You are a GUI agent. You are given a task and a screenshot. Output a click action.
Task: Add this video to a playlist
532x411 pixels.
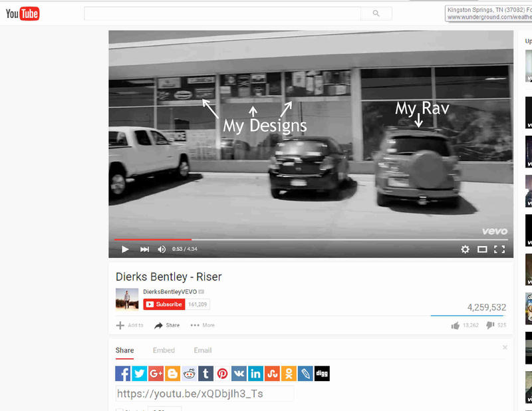click(x=130, y=325)
